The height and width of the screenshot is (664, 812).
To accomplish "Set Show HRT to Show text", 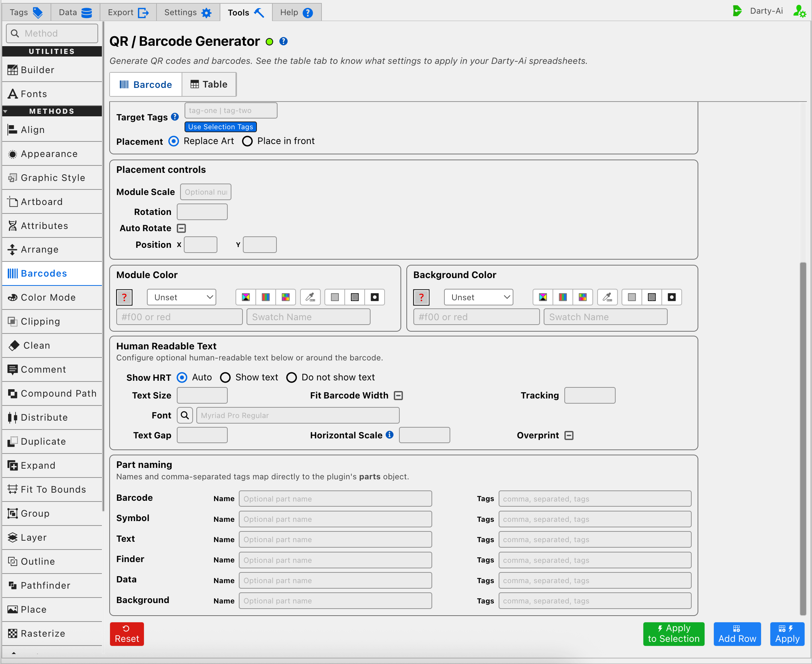I will coord(225,377).
